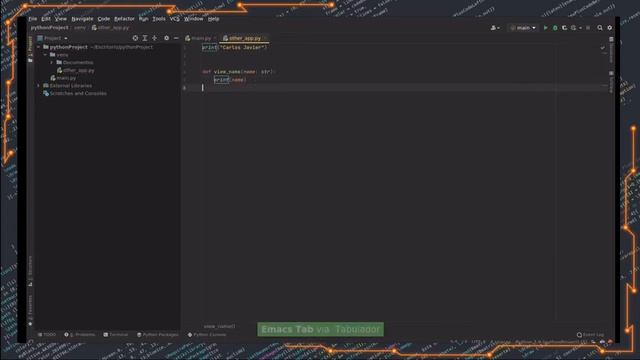This screenshot has width=640, height=360.
Task: Open the Tools menu
Action: click(x=159, y=19)
